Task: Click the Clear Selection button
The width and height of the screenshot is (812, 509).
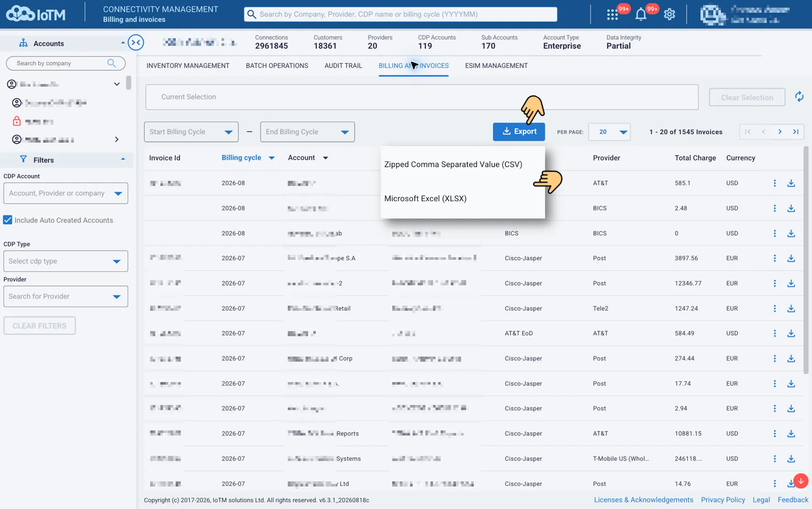Action: coord(747,97)
